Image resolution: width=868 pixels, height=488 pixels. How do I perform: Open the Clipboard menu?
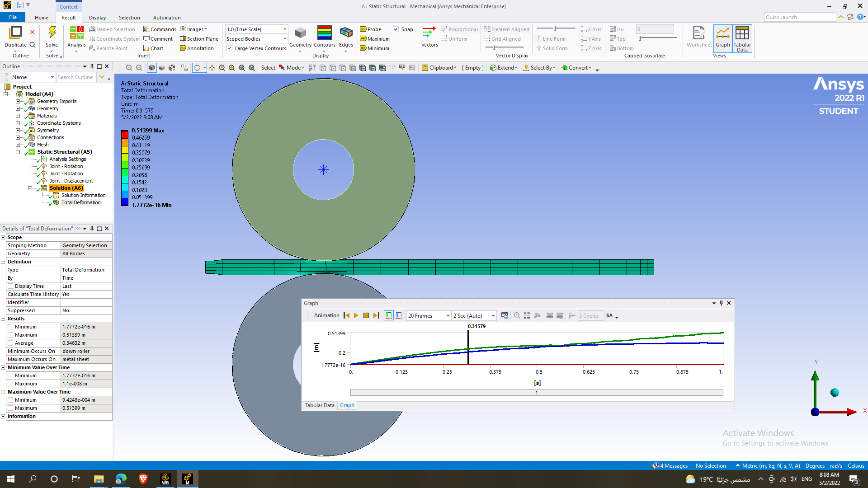[439, 68]
